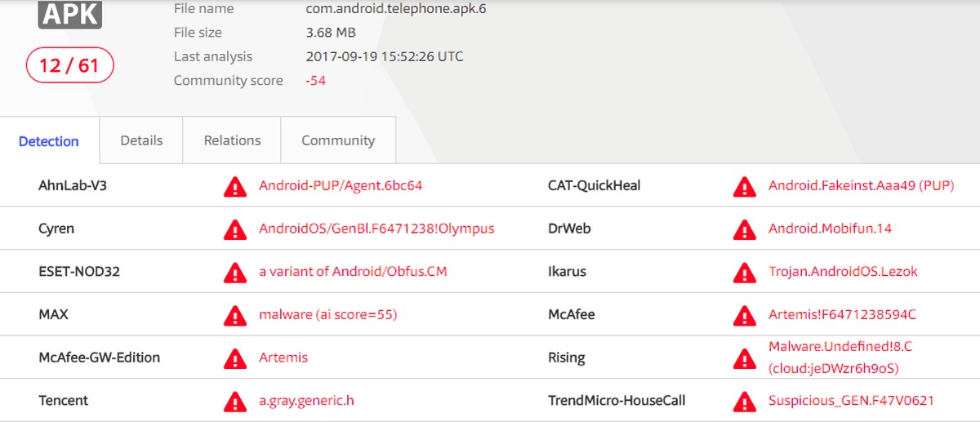Open the Community tab

338,140
